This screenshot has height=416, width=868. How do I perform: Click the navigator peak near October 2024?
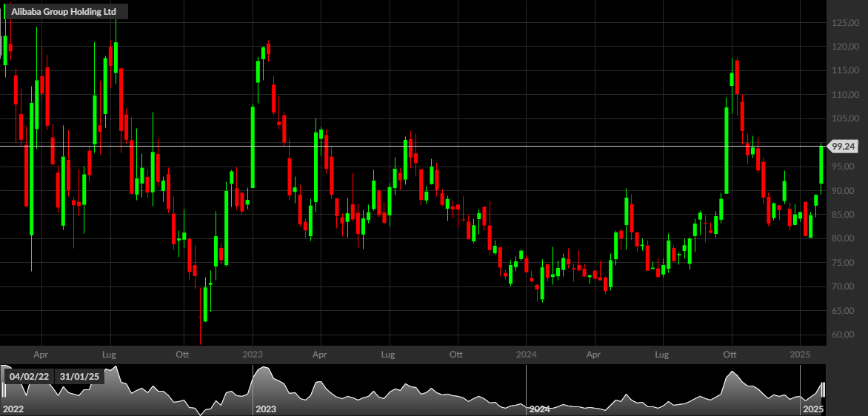click(732, 372)
